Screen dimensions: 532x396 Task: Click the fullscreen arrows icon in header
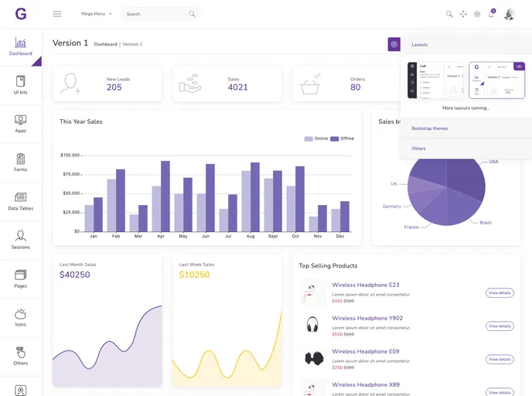pos(463,14)
